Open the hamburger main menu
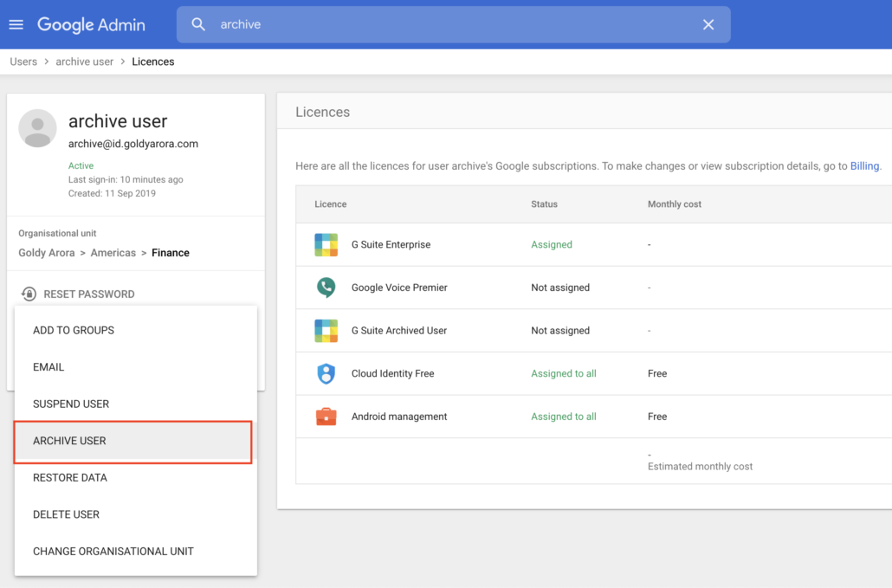This screenshot has width=892, height=588. pos(16,24)
